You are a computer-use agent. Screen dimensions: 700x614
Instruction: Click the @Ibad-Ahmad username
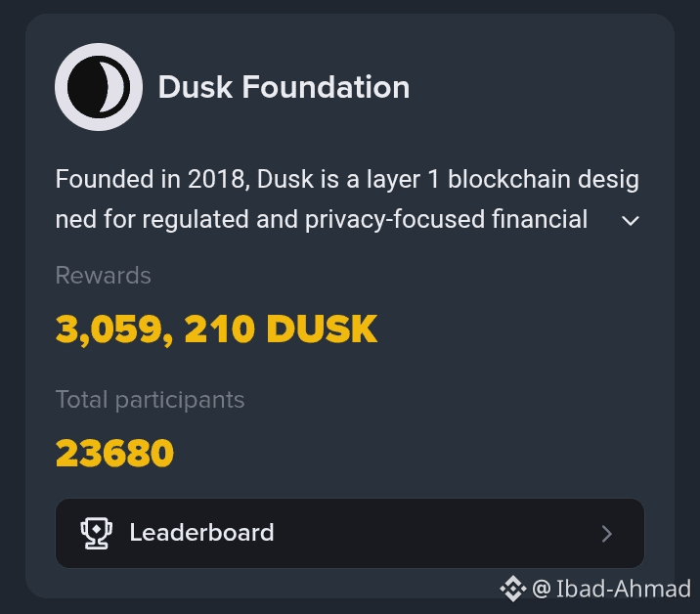(x=624, y=589)
